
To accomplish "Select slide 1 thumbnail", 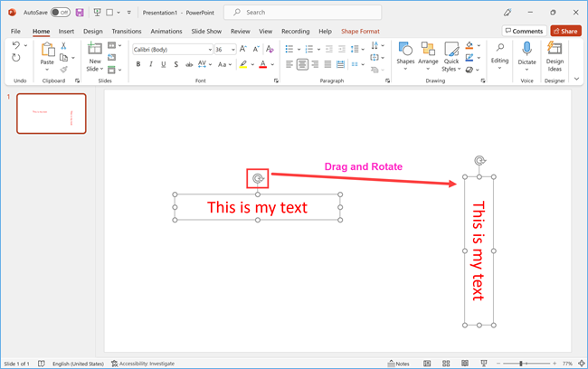I will (52, 113).
